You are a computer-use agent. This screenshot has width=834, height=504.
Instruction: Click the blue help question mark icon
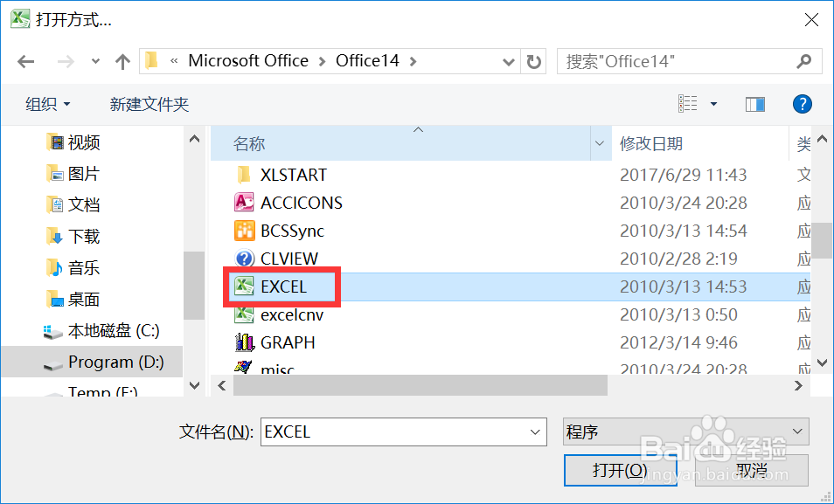click(803, 104)
